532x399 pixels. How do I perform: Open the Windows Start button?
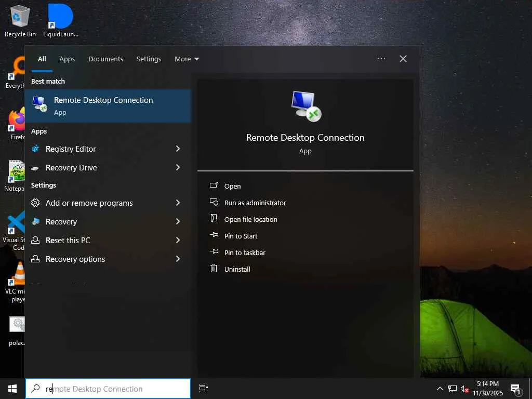[12, 389]
